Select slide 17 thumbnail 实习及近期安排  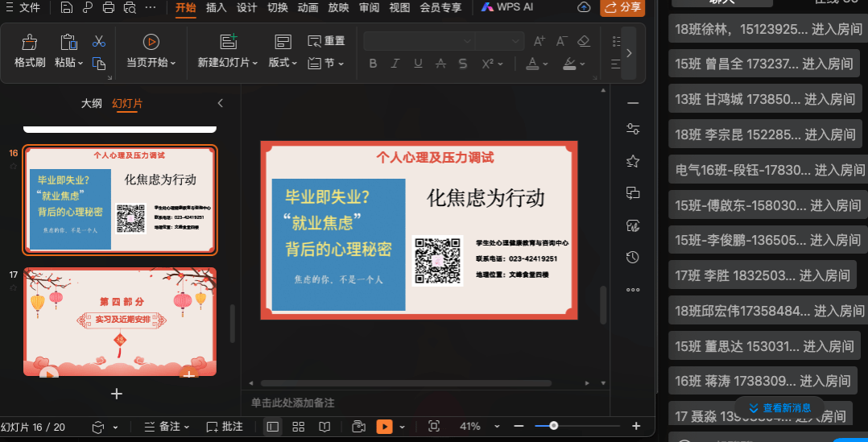point(119,321)
